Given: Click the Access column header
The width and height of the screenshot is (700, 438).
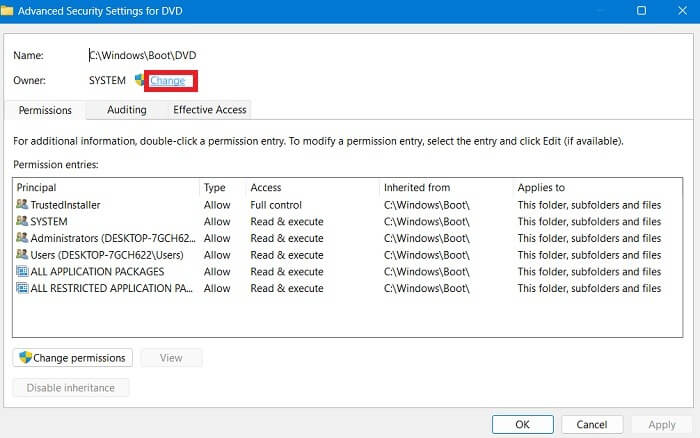Looking at the screenshot, I should click(x=312, y=188).
